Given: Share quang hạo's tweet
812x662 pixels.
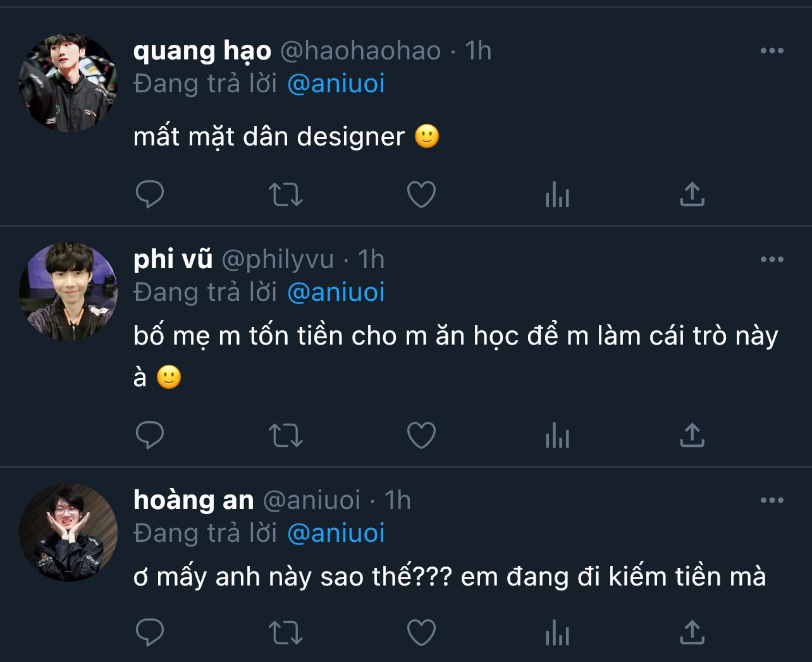Looking at the screenshot, I should point(692,195).
